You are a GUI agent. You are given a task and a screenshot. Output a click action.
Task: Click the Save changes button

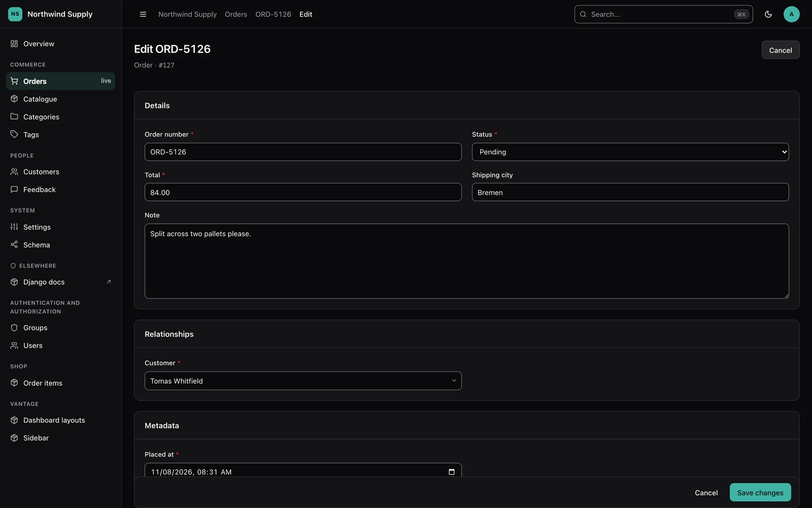[760, 493]
